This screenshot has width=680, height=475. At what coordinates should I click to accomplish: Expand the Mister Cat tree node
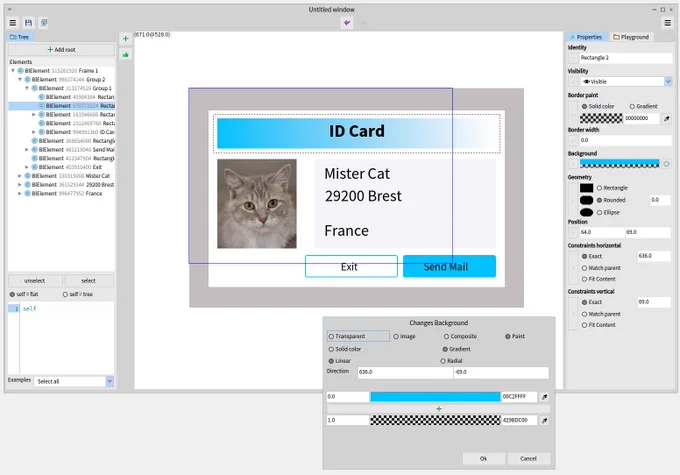pos(20,176)
